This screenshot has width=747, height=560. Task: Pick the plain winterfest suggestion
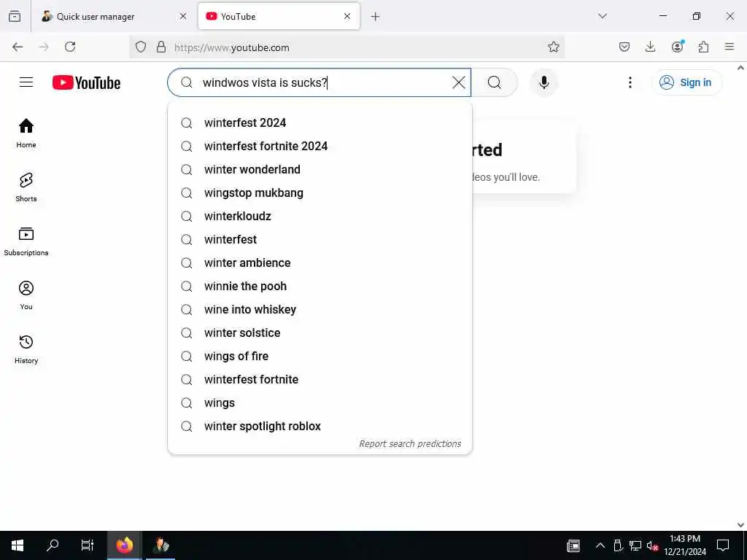320,239
